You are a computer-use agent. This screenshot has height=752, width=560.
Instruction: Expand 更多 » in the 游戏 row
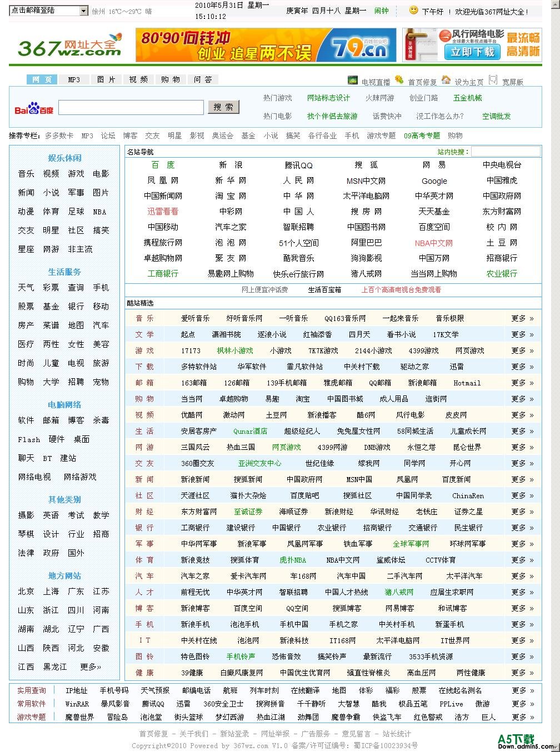pos(523,351)
